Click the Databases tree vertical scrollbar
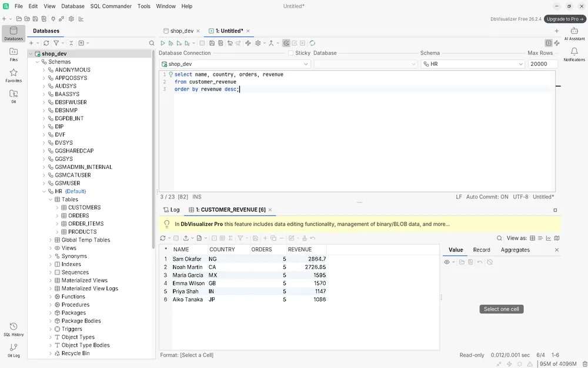The height and width of the screenshot is (368, 588). pos(153,150)
